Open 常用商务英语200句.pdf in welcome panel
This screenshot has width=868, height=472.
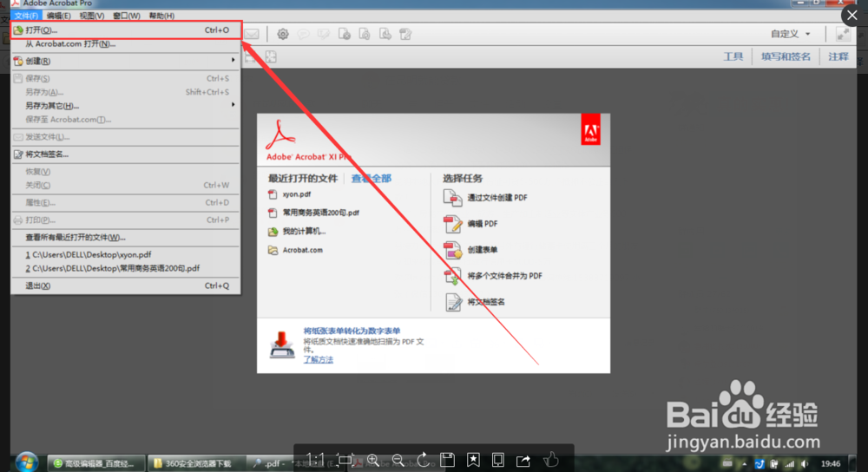pos(321,213)
